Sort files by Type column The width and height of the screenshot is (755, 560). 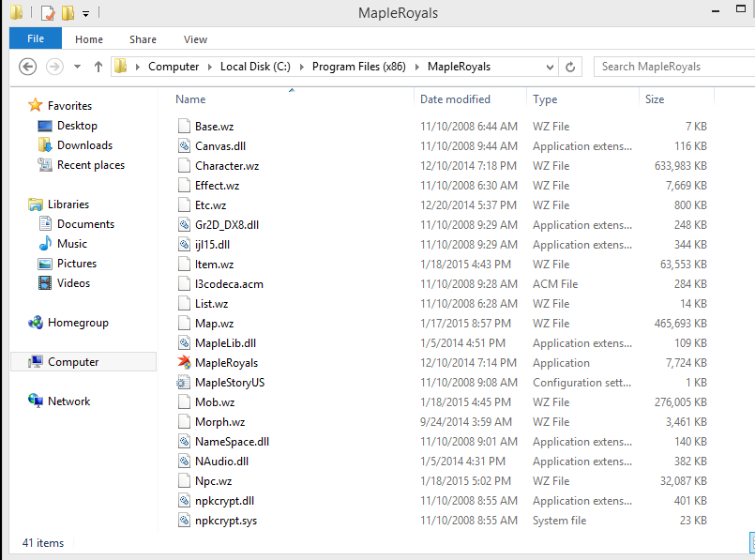click(x=545, y=99)
